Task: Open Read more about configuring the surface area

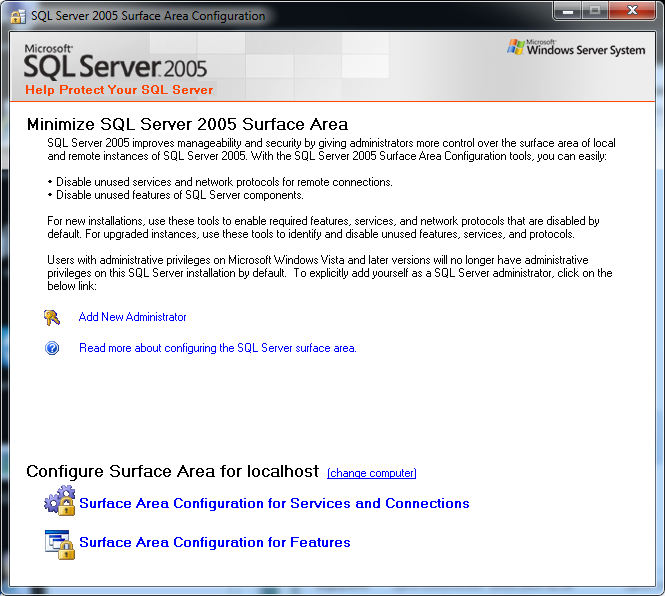Action: pyautogui.click(x=218, y=348)
